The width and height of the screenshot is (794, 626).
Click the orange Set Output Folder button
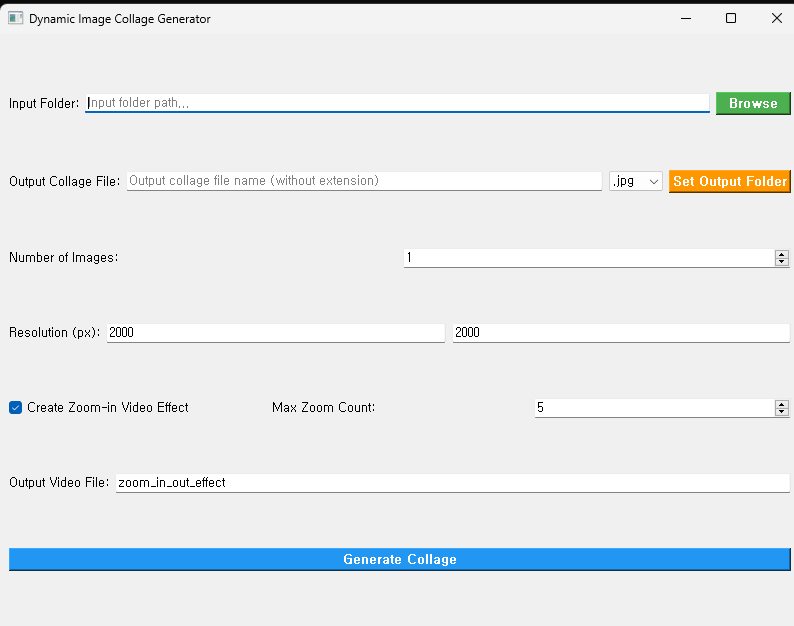tap(730, 181)
